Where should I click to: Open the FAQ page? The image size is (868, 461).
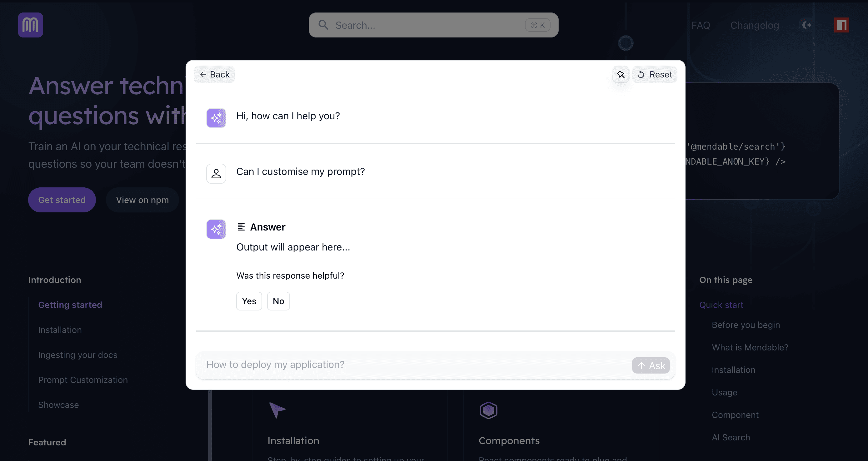tap(701, 25)
